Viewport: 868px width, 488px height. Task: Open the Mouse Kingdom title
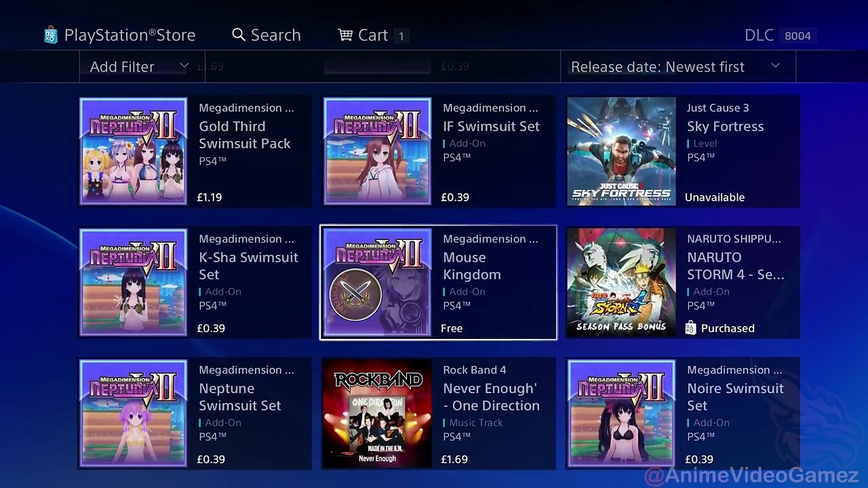point(472,266)
